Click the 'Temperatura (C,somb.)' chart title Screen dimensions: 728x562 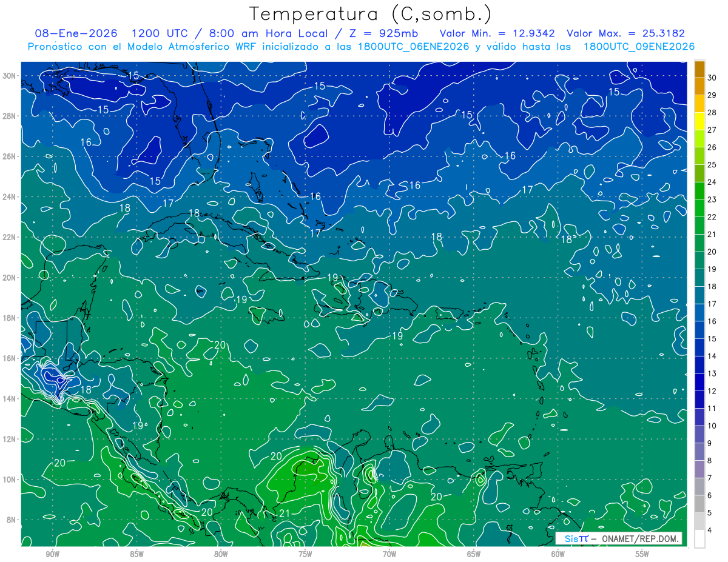point(370,14)
